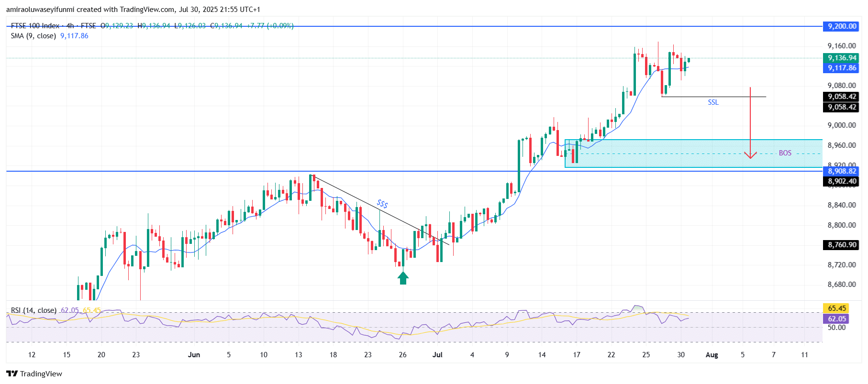Click the 25 date label on time axis

coord(646,355)
